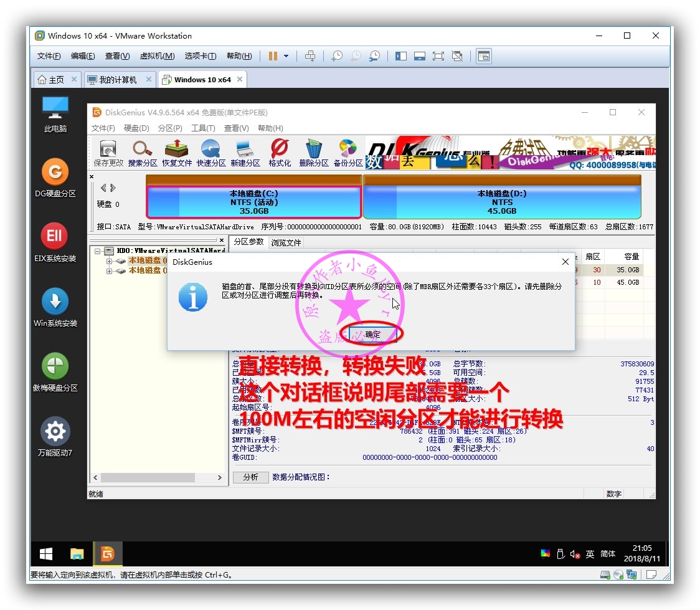Launch 恢复文件 file recovery in DiskGenius
This screenshot has width=700, height=610.
pyautogui.click(x=176, y=151)
